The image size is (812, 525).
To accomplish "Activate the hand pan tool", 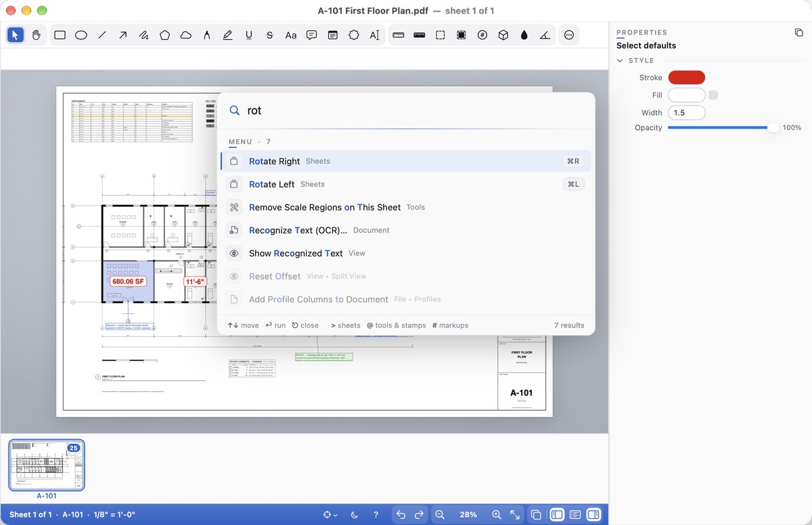I will tap(37, 35).
